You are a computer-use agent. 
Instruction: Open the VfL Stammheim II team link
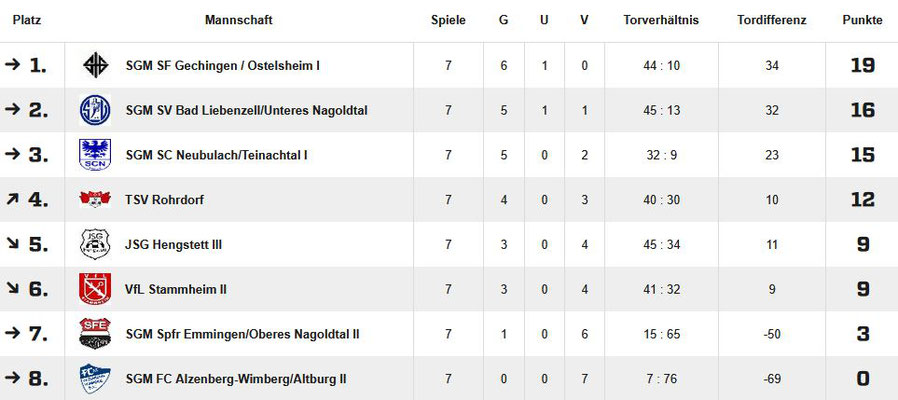tap(176, 289)
